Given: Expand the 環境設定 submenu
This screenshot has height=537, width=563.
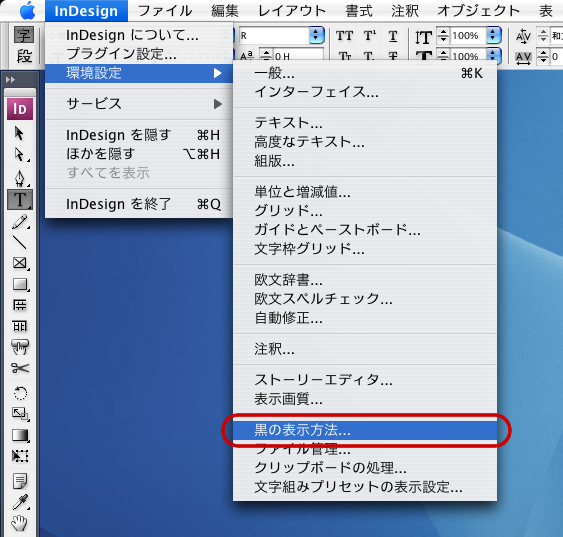Looking at the screenshot, I should pos(139,73).
